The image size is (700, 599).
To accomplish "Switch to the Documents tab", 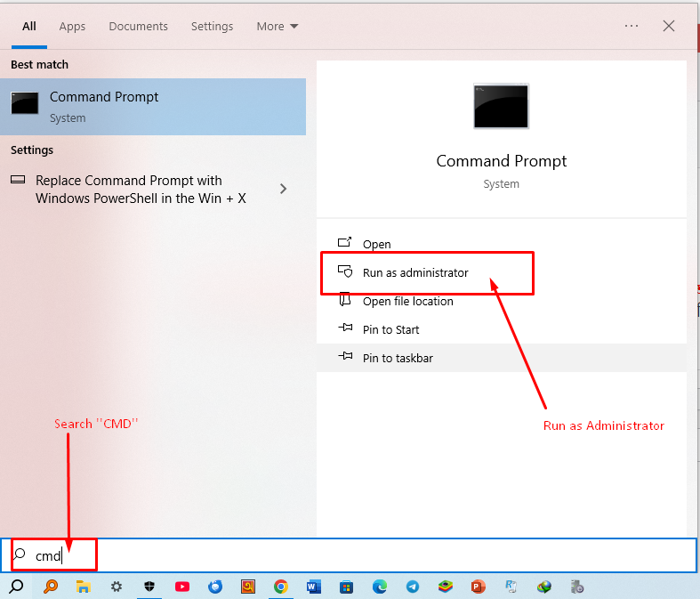I will 138,27.
